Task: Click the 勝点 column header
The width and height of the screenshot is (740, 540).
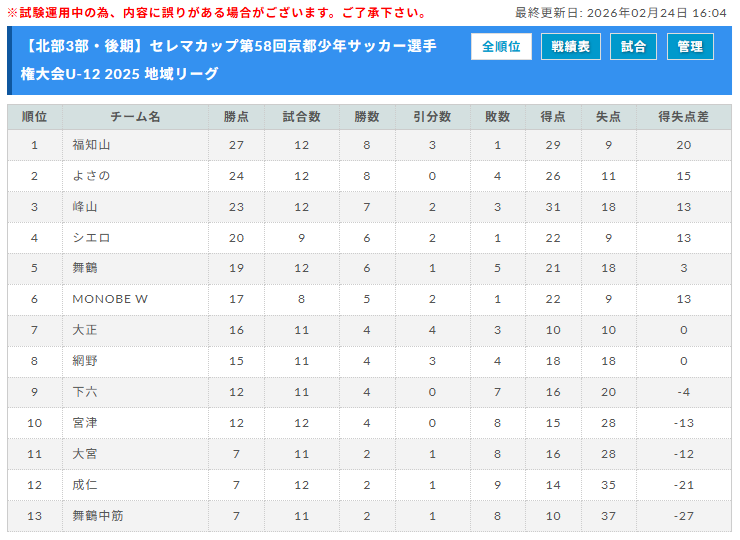Action: [237, 117]
